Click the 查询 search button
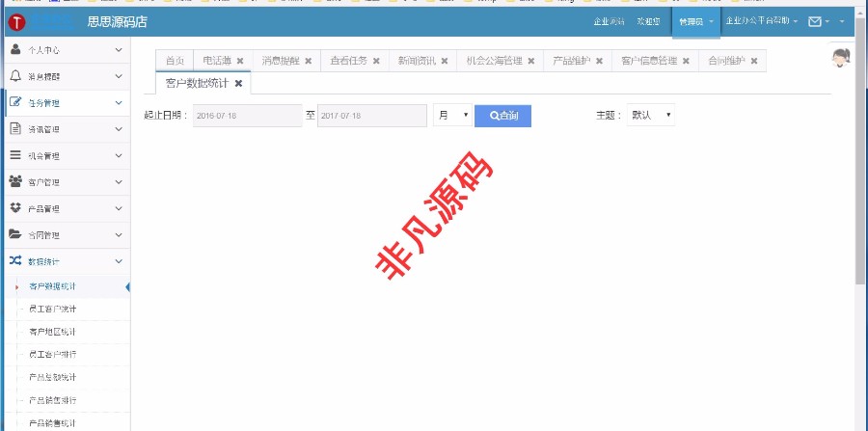868x431 pixels. point(502,116)
